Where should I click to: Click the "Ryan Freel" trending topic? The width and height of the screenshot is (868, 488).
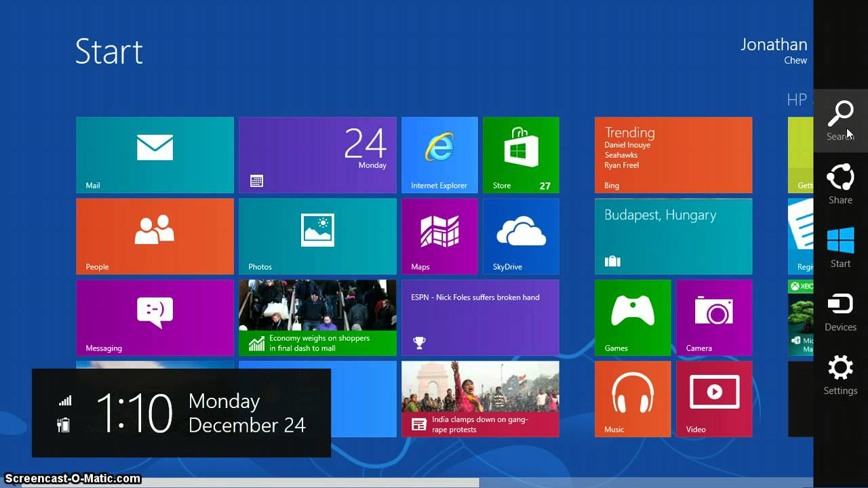622,165
